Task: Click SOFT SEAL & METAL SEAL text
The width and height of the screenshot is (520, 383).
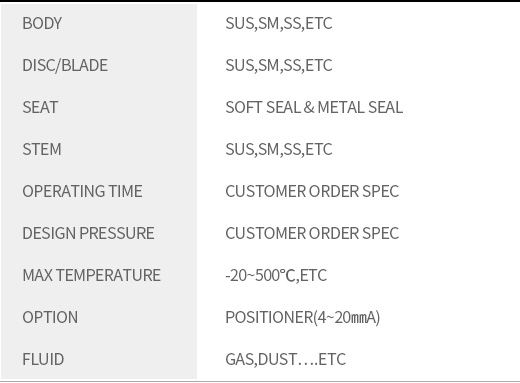Action: tap(314, 107)
